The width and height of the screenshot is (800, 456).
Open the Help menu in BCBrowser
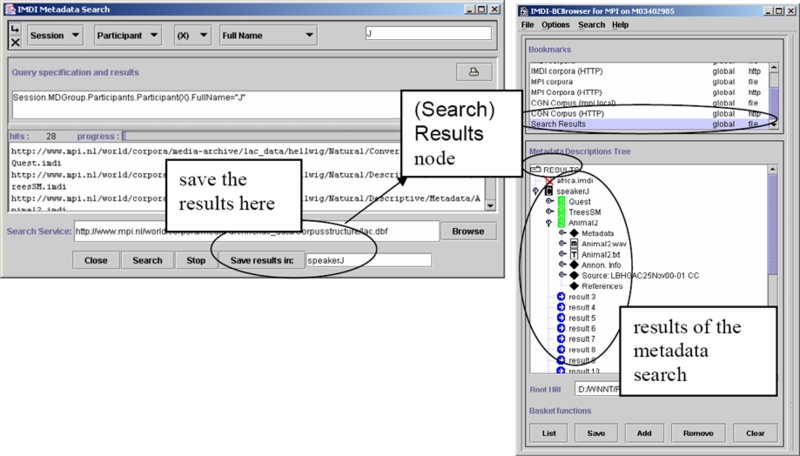tap(620, 24)
